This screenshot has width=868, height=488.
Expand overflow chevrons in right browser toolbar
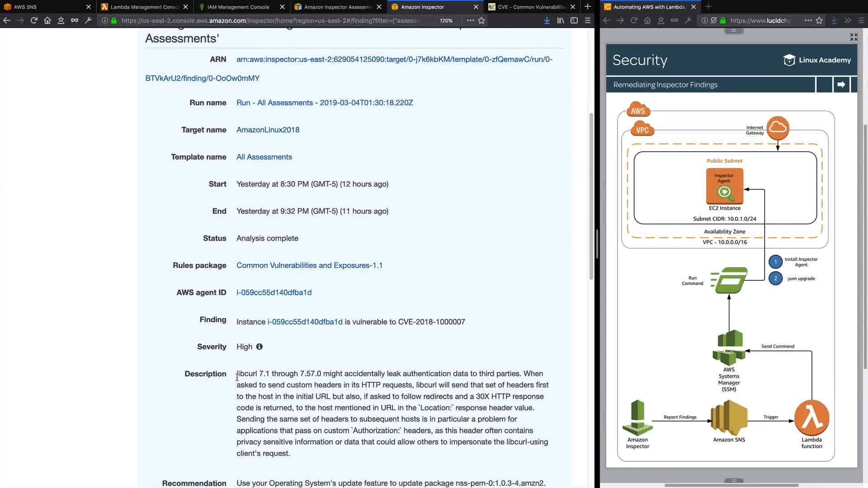click(x=848, y=20)
